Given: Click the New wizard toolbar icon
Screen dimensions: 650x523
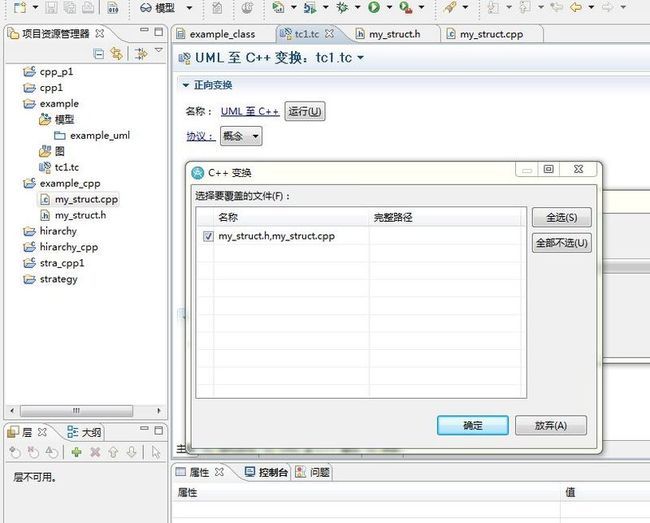Looking at the screenshot, I should pos(20,7).
